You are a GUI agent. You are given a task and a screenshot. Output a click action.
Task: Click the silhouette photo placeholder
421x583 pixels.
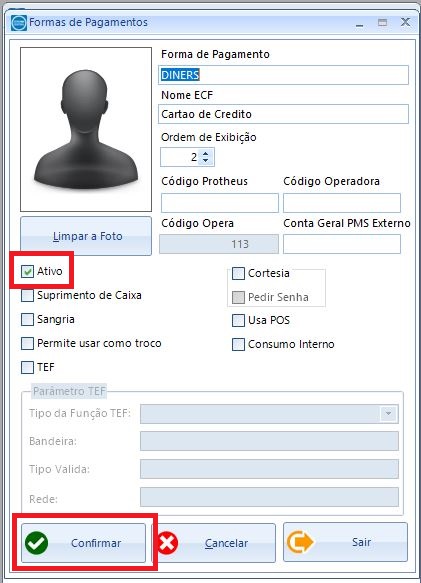click(x=86, y=129)
